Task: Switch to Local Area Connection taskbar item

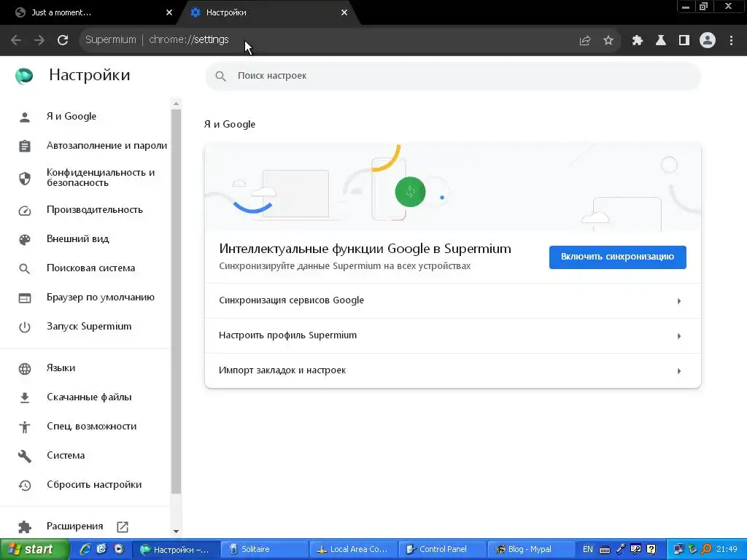Action: 353,550
